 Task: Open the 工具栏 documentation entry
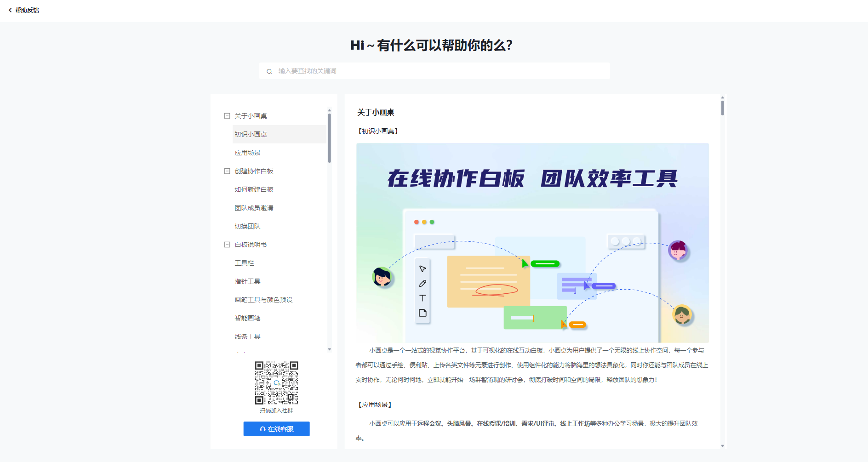[x=244, y=263]
